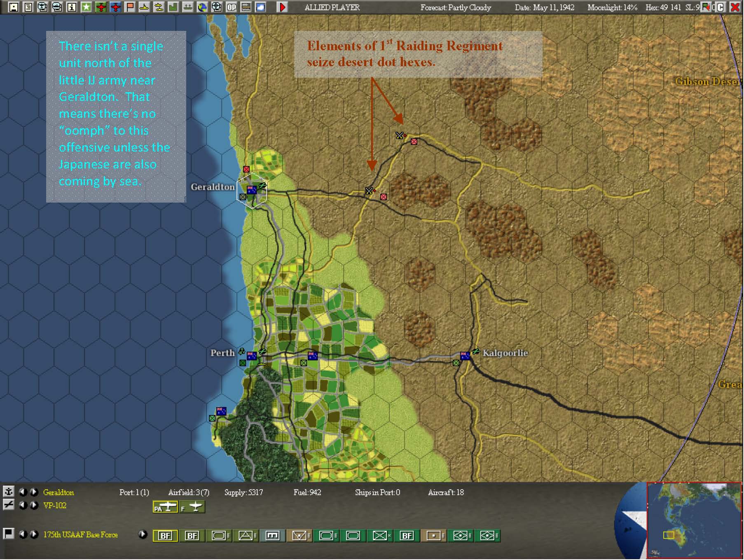Go to the previous land unit before 175th USAAF
744x560 pixels.
pos(23,534)
